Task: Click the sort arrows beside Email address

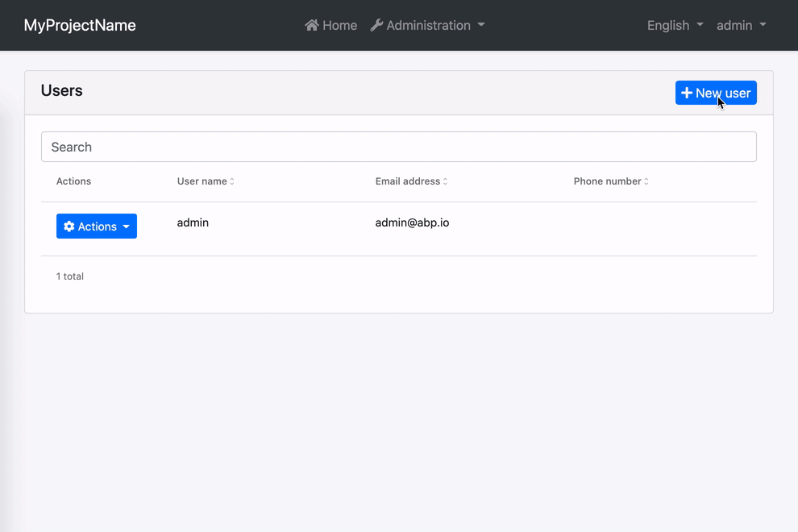Action: tap(444, 181)
